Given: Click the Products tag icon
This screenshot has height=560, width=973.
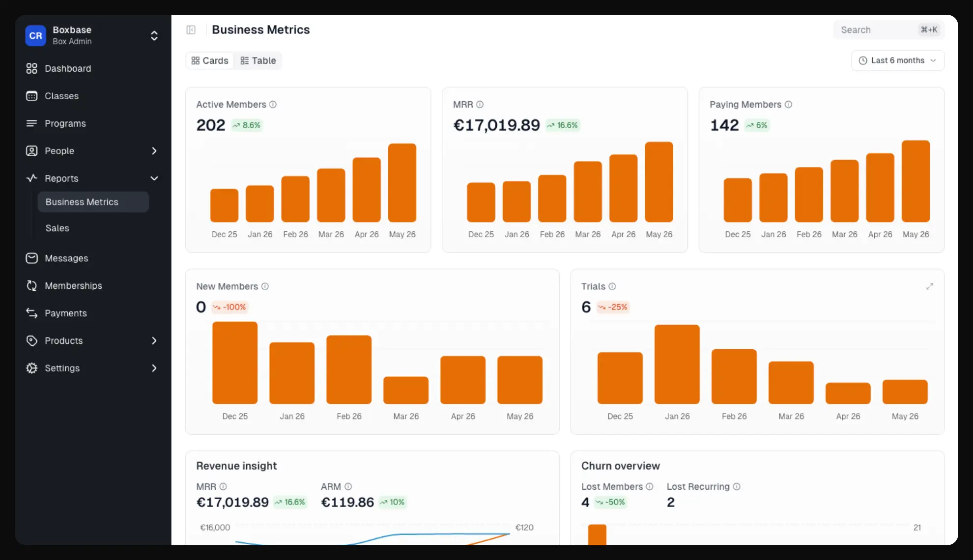Looking at the screenshot, I should (31, 340).
